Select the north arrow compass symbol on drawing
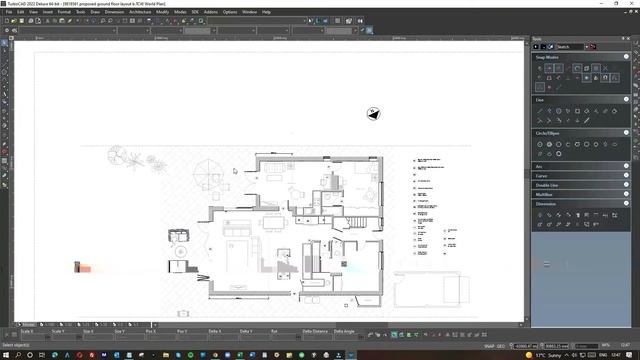This screenshot has width=640, height=360. point(373,114)
